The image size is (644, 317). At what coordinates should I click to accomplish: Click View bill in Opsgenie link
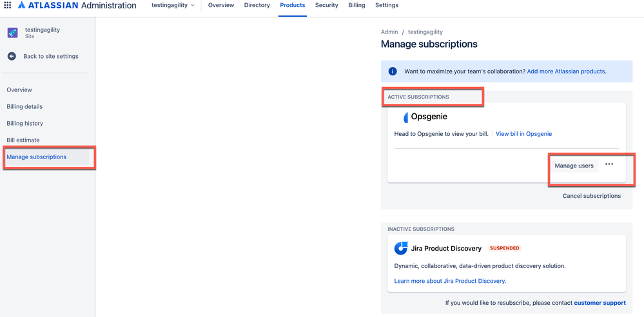pyautogui.click(x=523, y=134)
